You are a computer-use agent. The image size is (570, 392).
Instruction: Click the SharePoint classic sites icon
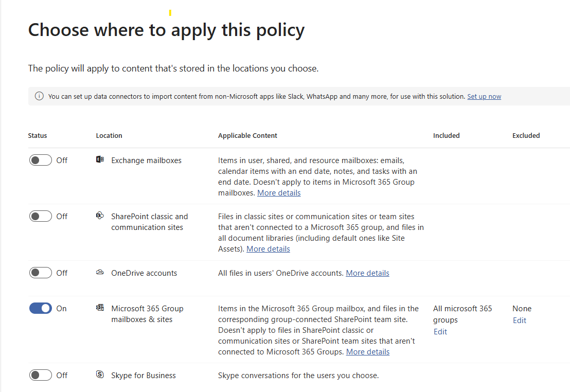pos(100,215)
